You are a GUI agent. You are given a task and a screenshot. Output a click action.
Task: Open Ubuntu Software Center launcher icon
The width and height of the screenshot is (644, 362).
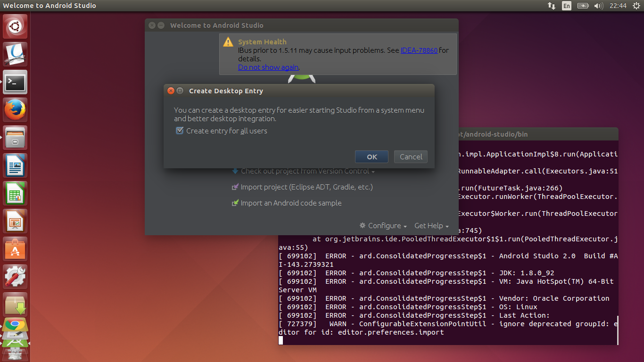pyautogui.click(x=15, y=249)
